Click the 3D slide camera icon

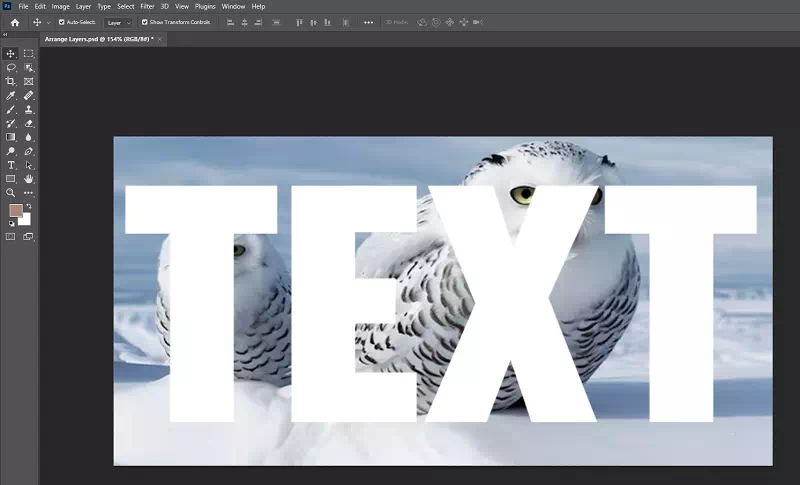click(463, 22)
